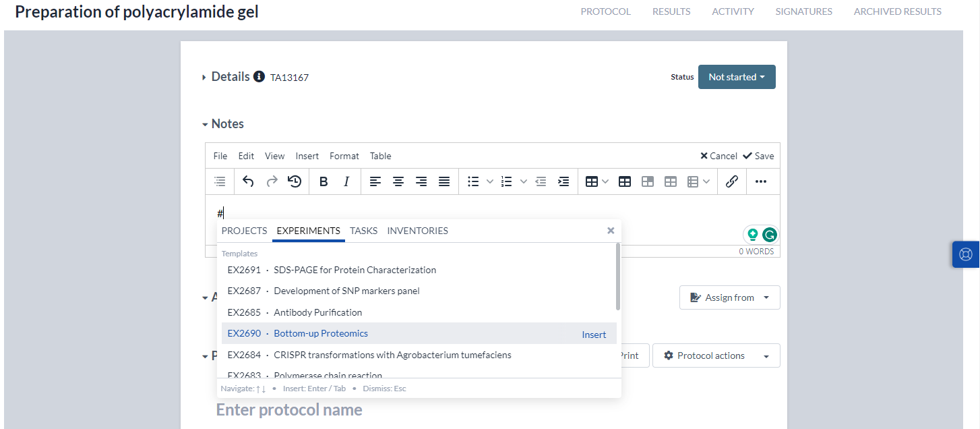Dismiss the suggestions popup with the X
980x429 pixels.
coord(610,230)
